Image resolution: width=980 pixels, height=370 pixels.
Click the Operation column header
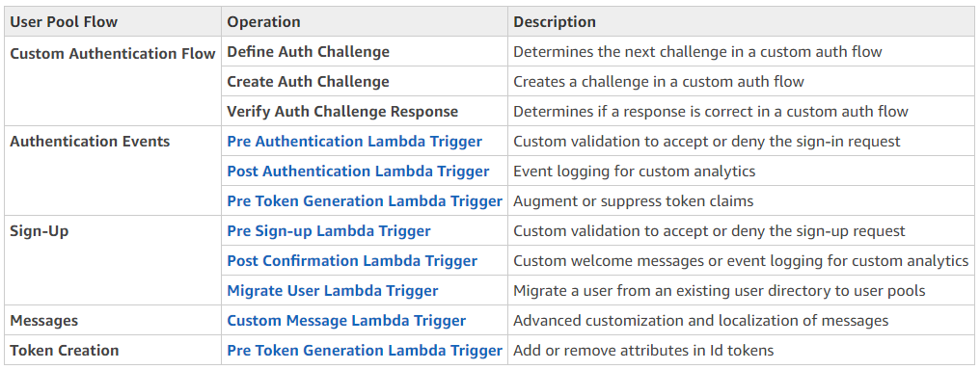point(263,22)
